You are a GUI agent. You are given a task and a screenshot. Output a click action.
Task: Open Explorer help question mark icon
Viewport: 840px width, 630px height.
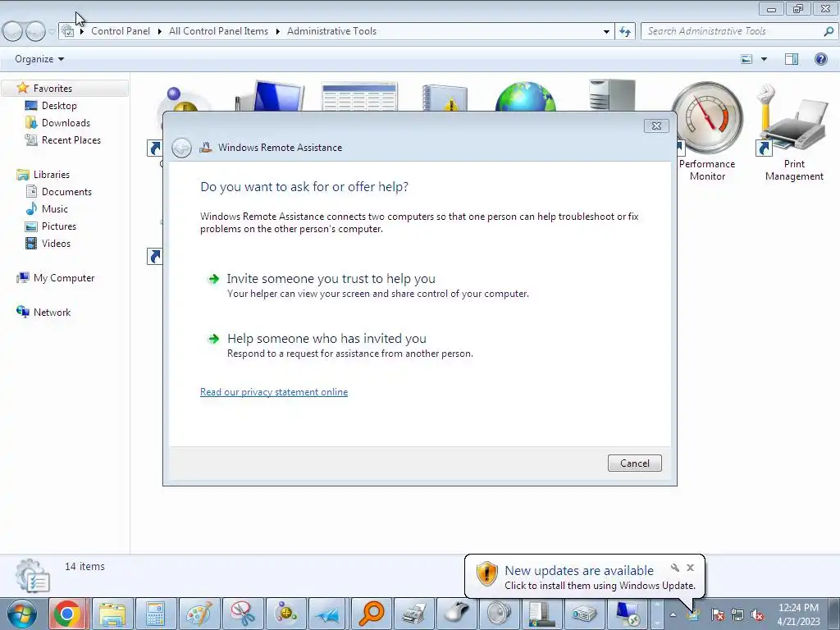pyautogui.click(x=820, y=59)
